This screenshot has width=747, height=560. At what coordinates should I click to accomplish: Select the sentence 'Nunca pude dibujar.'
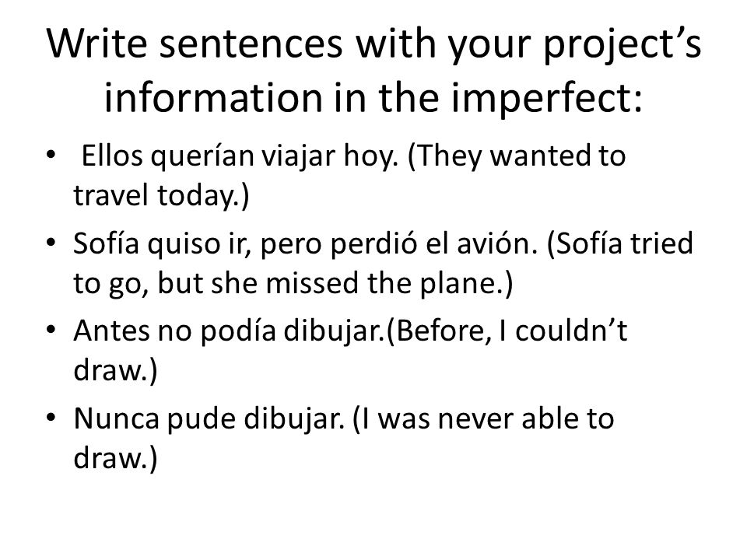[209, 419]
